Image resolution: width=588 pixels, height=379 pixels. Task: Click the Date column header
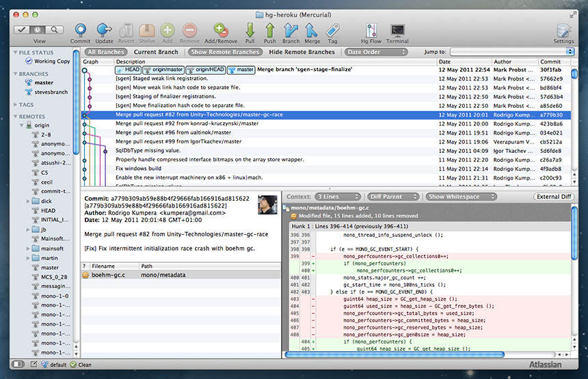point(464,61)
